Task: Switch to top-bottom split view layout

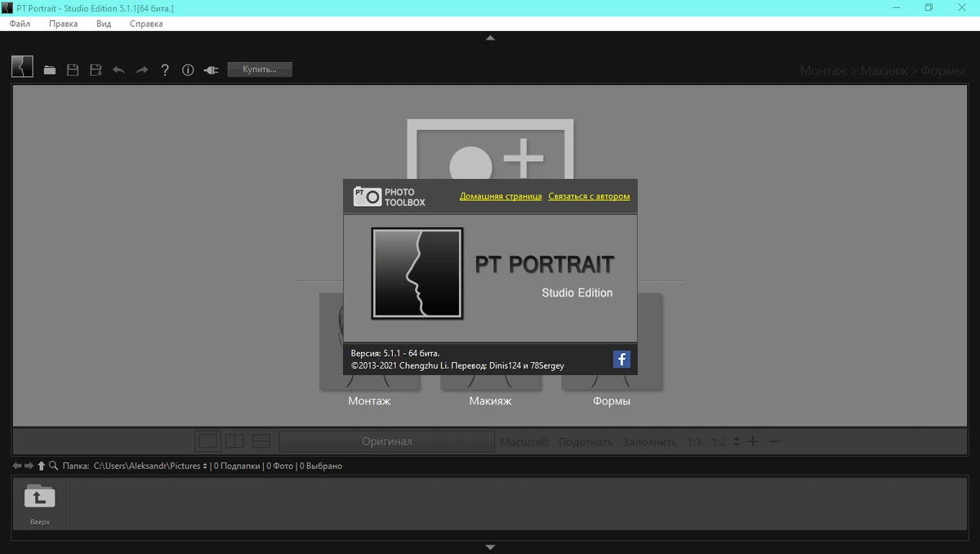Action: [x=261, y=441]
